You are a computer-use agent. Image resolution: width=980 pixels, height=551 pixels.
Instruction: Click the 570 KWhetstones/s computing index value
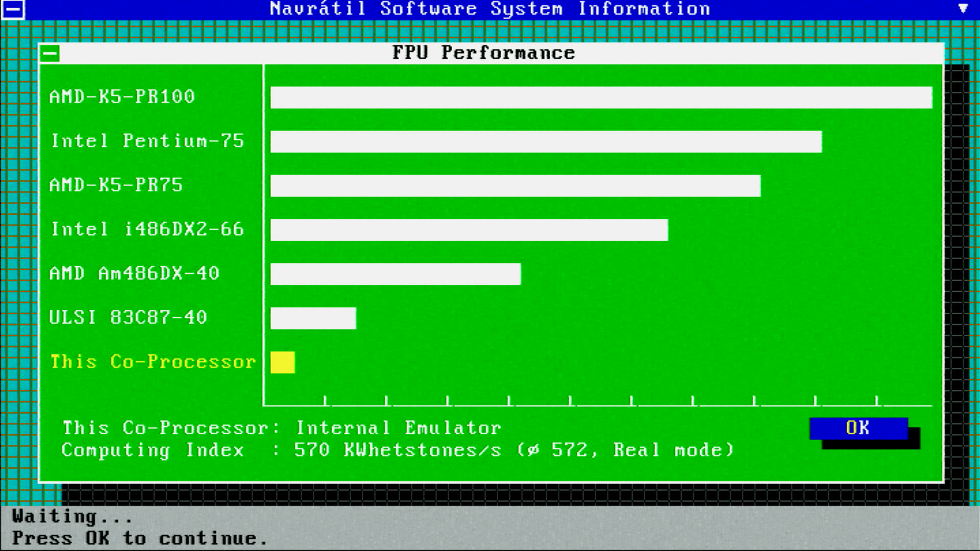tap(398, 450)
